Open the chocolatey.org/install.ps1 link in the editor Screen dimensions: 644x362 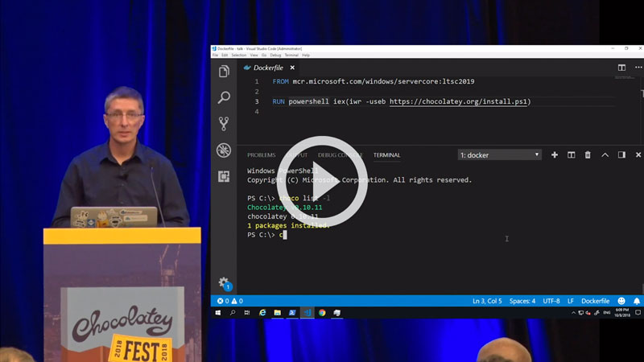458,101
